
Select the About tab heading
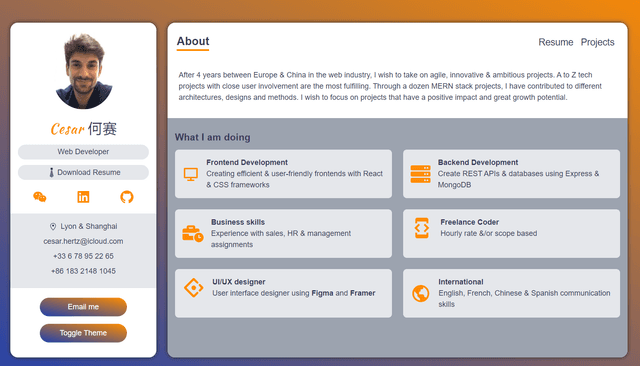pos(193,42)
